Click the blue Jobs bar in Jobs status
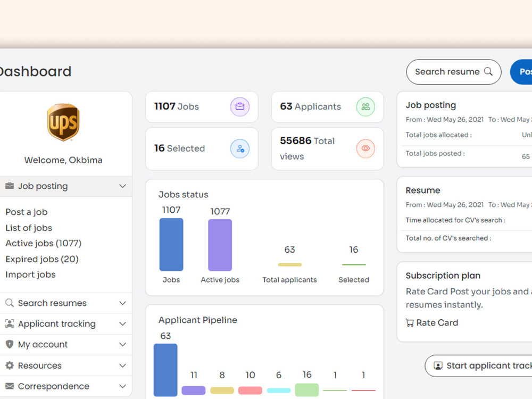 tap(171, 245)
